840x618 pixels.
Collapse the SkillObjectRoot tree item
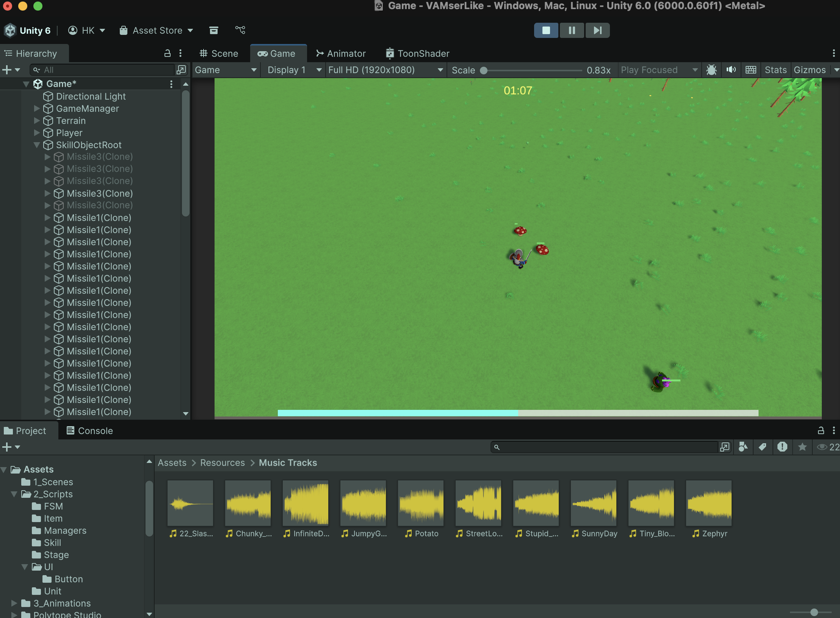37,145
